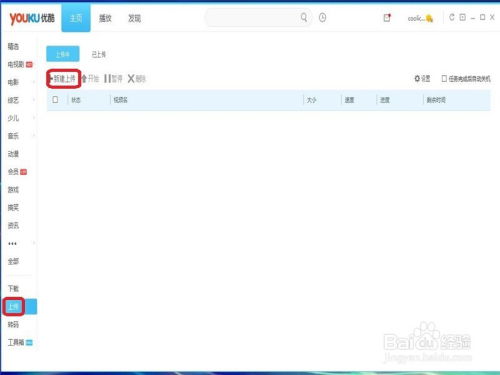The image size is (500, 375).
Task: Click into the search input box
Action: tap(252, 17)
